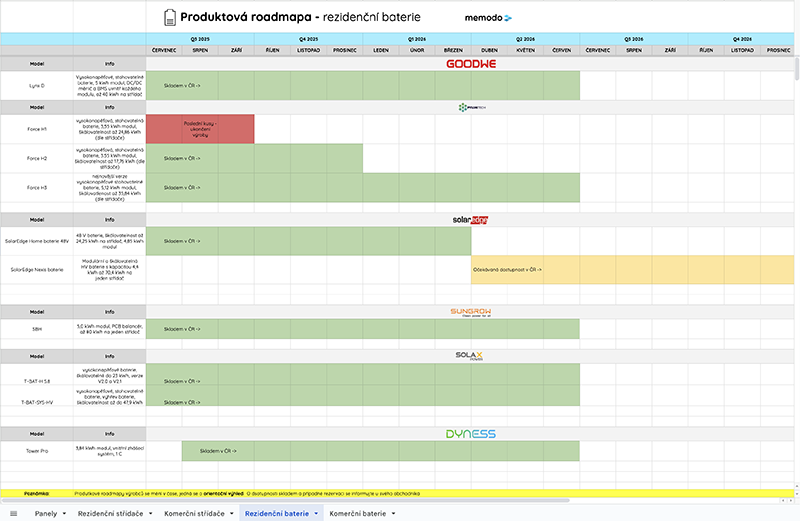Click the scroll-right arrow of horizontal scrollbar
This screenshot has height=521, width=800.
(790, 501)
